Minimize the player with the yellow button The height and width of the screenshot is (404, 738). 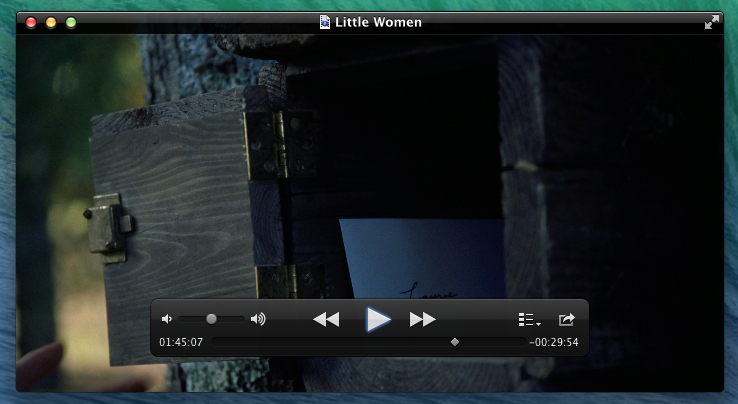pos(51,23)
